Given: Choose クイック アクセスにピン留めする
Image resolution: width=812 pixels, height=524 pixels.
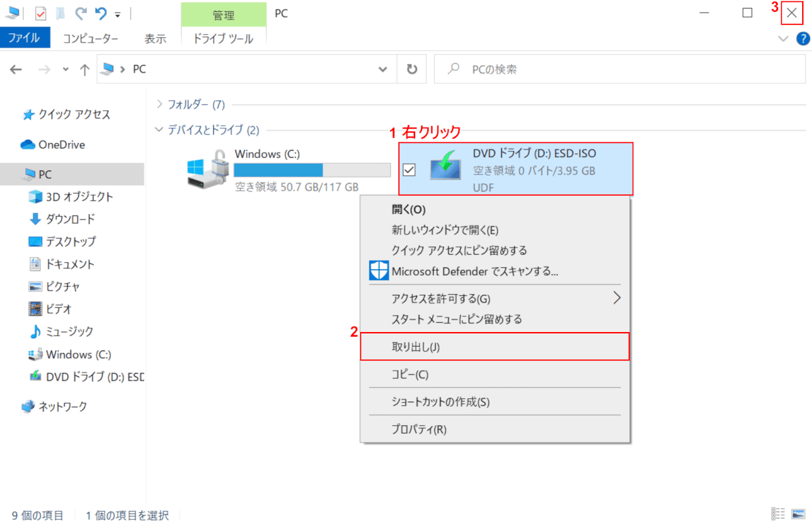Looking at the screenshot, I should click(x=495, y=250).
